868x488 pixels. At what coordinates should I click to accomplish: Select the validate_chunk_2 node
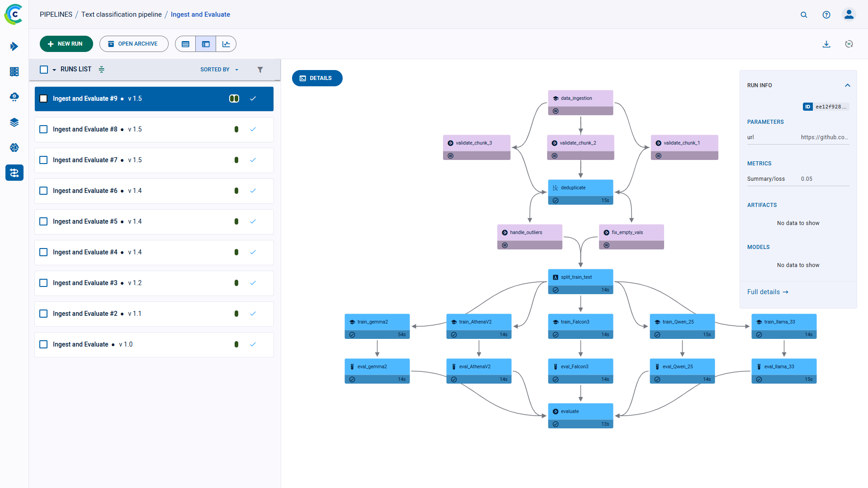580,147
